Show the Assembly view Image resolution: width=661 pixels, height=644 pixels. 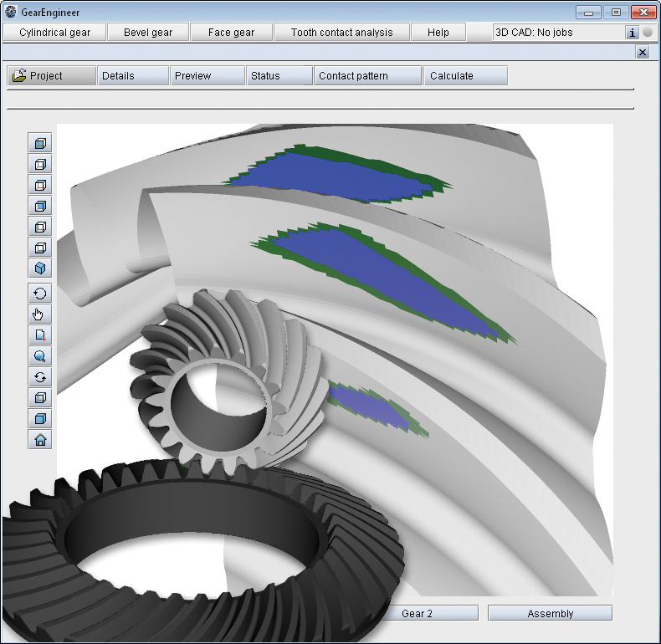(x=550, y=613)
